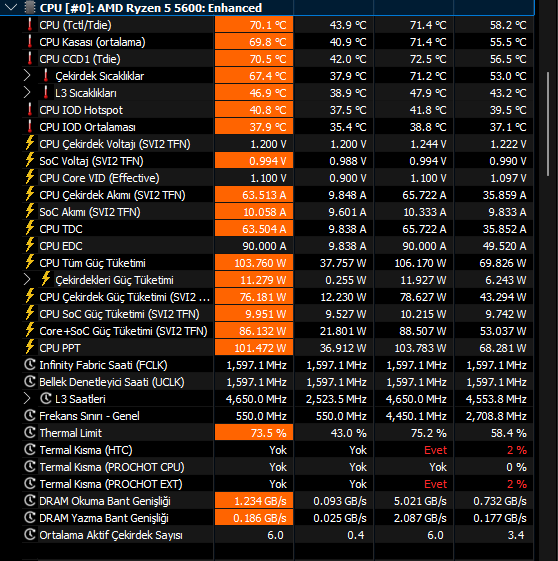Click lightning icon beside CPU SoC Güç Tüketimi
The height and width of the screenshot is (561, 558).
[x=30, y=313]
